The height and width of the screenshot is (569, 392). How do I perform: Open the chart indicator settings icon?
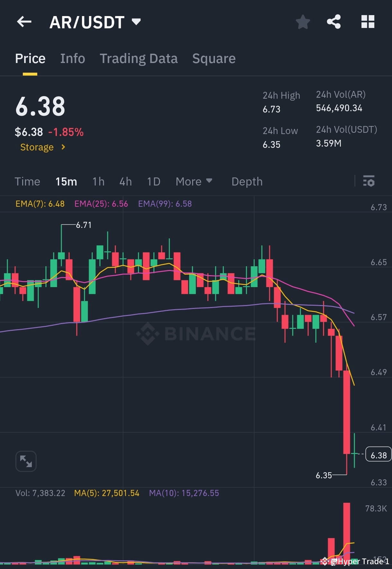tap(369, 181)
